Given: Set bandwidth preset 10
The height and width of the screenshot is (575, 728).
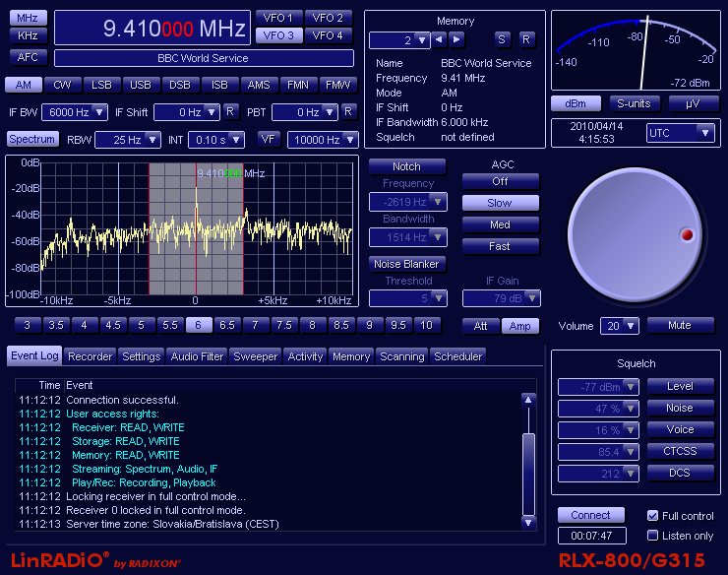Looking at the screenshot, I should click(x=426, y=325).
